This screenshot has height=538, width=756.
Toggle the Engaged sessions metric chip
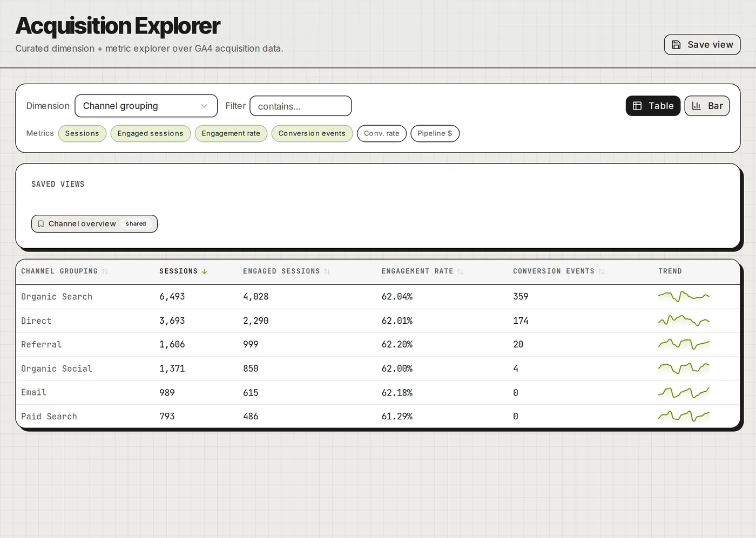tap(150, 133)
